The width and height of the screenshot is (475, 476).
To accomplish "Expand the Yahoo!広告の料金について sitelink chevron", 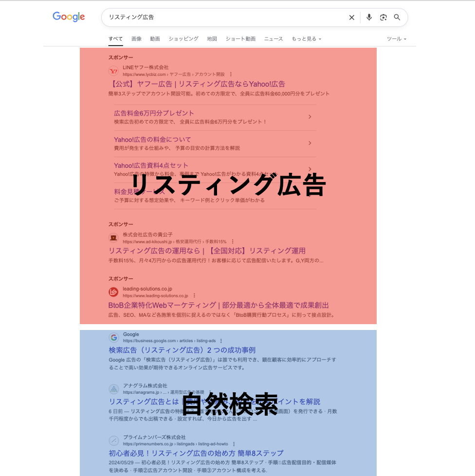I will pyautogui.click(x=310, y=143).
